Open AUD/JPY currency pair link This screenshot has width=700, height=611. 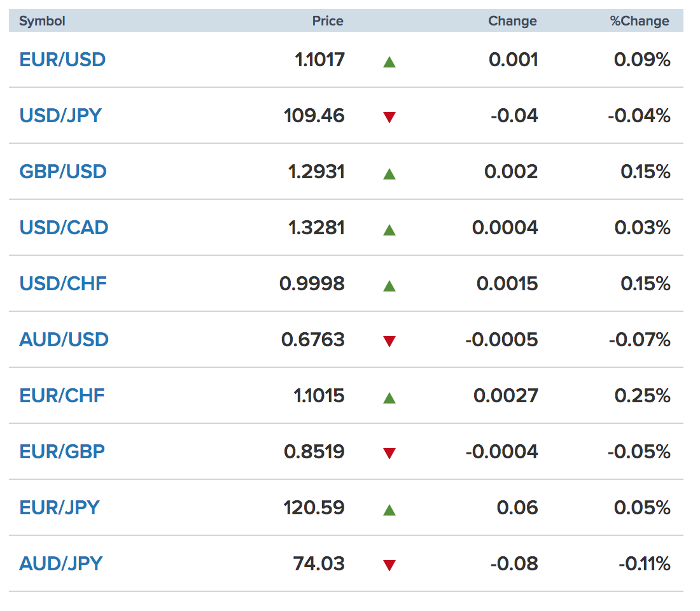coord(60,564)
